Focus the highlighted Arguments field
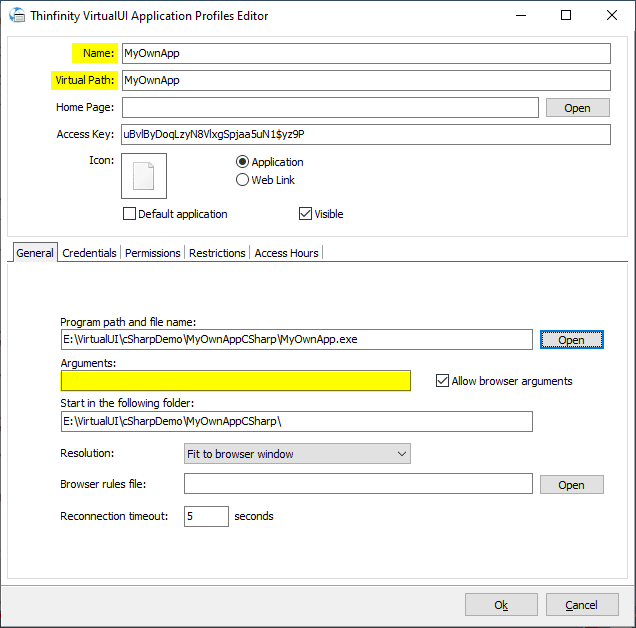Screen dimensions: 636x628 [236, 381]
